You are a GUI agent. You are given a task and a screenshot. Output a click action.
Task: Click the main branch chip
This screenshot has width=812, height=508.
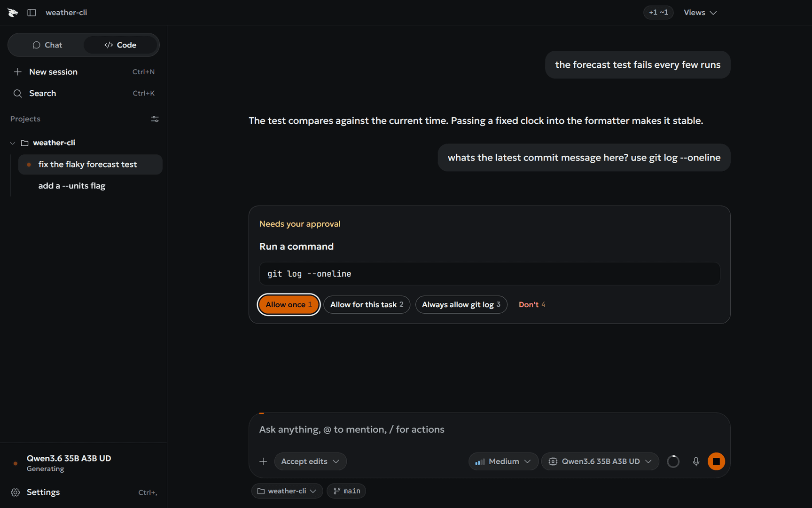(346, 491)
